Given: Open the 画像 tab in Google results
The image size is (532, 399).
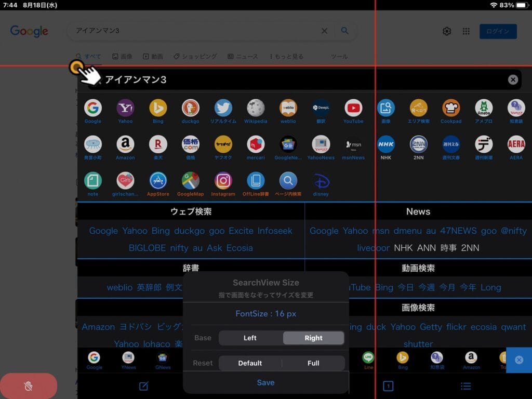Looking at the screenshot, I should (x=122, y=56).
